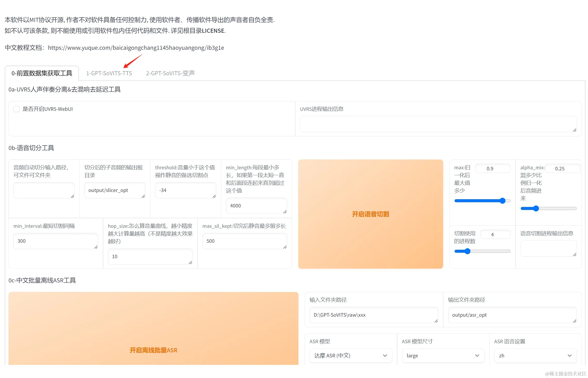Enable the 是否开启UVR5-WebUI checkbox

pos(16,109)
